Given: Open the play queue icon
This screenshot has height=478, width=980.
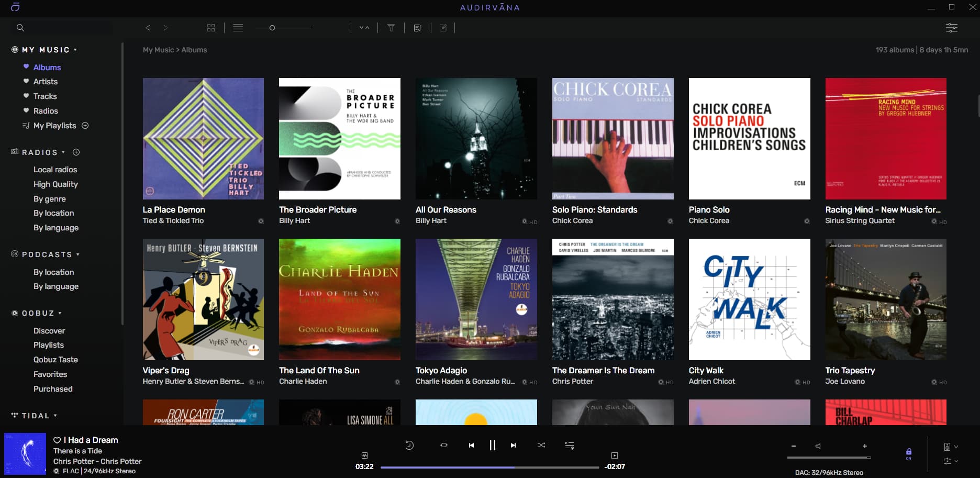Looking at the screenshot, I should [x=570, y=446].
